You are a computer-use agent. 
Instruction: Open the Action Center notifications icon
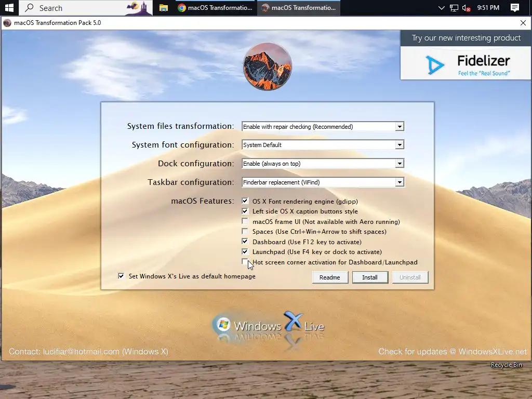(515, 7)
